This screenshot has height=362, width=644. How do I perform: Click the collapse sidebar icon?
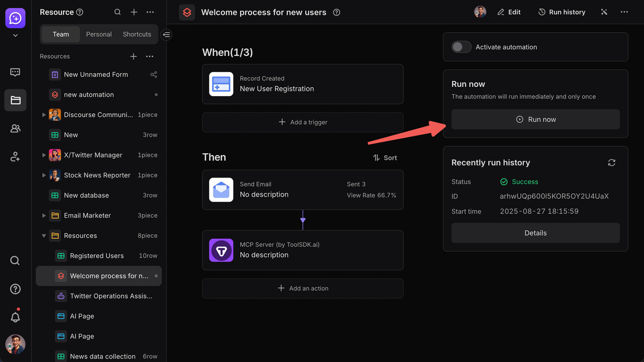(x=167, y=35)
